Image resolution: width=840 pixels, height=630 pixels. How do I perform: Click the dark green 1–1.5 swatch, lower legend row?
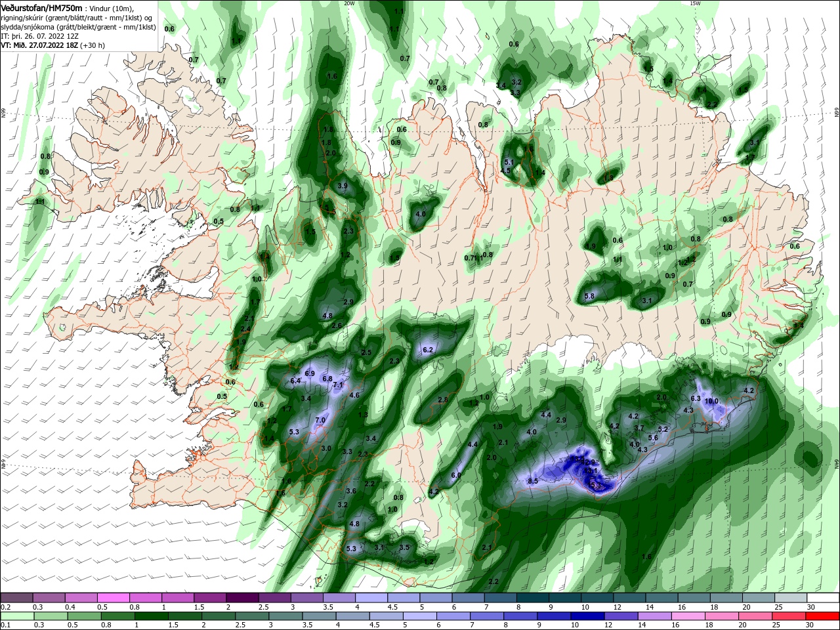[151, 616]
